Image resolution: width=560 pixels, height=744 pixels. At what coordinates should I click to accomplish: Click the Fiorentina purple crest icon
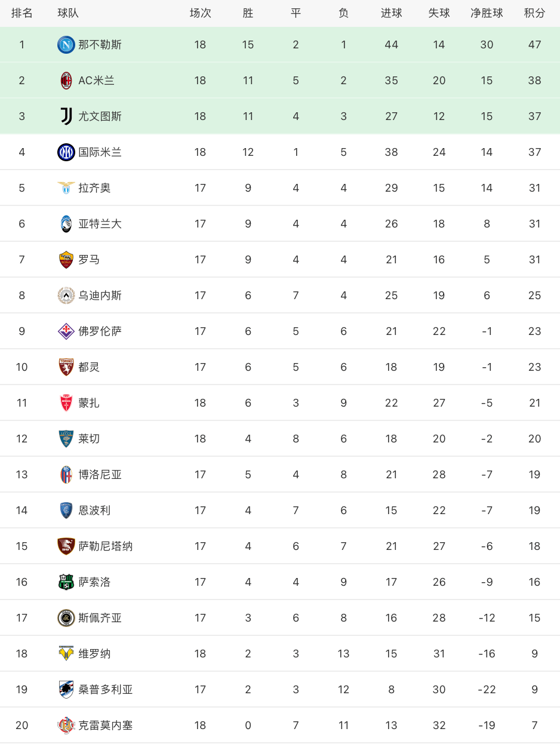point(66,331)
